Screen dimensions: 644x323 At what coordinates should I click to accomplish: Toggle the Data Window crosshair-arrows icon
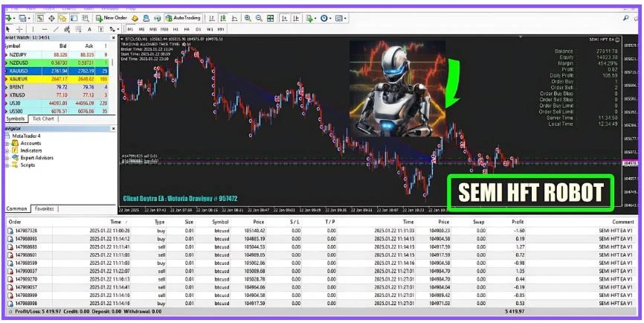pyautogui.click(x=52, y=18)
